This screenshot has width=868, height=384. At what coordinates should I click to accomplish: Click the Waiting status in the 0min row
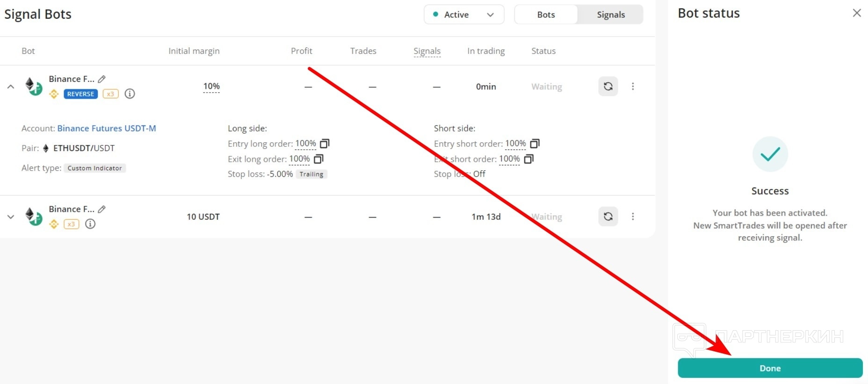pos(547,87)
